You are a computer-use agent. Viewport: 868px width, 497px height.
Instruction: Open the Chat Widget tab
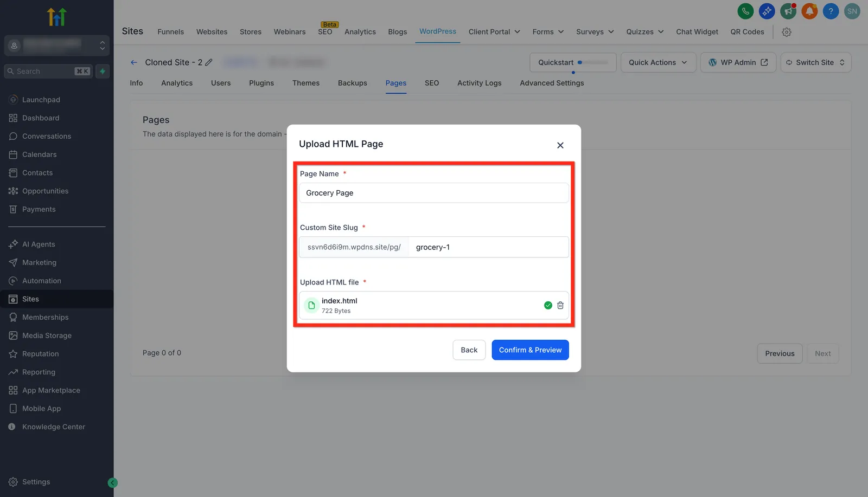coord(697,32)
